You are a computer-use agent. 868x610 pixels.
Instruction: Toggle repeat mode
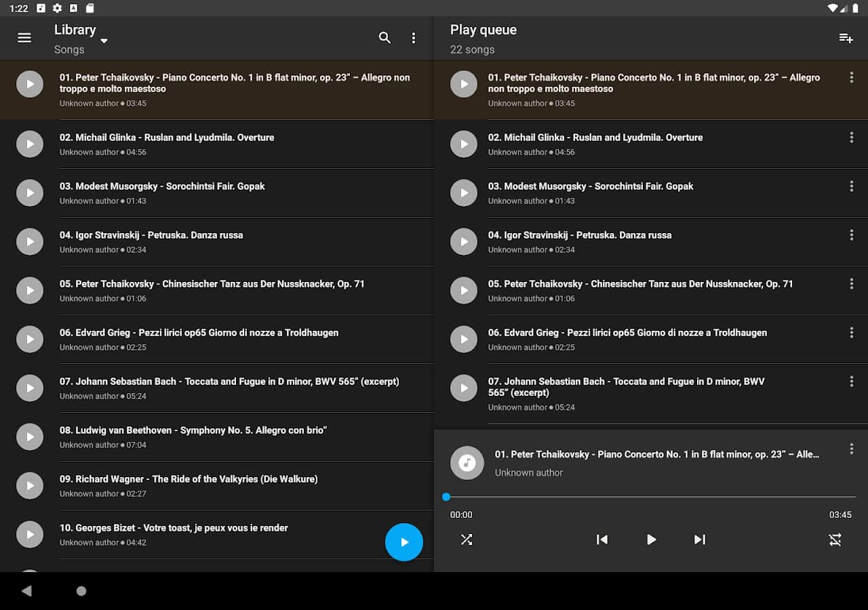coord(835,540)
